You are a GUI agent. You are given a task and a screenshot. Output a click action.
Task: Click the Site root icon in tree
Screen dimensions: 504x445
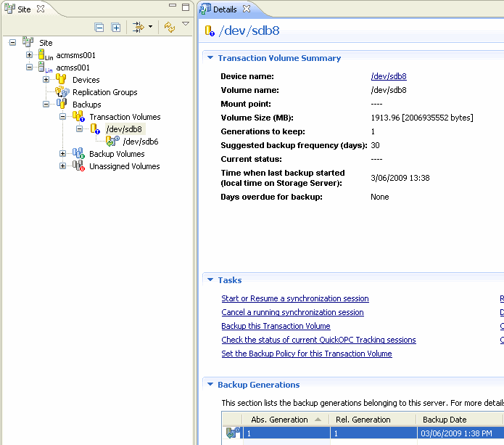coord(28,42)
